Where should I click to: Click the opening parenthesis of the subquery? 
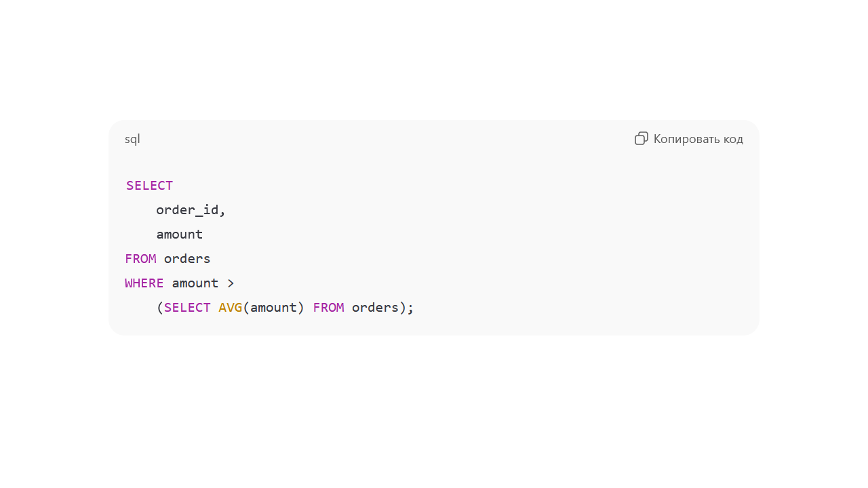click(160, 308)
